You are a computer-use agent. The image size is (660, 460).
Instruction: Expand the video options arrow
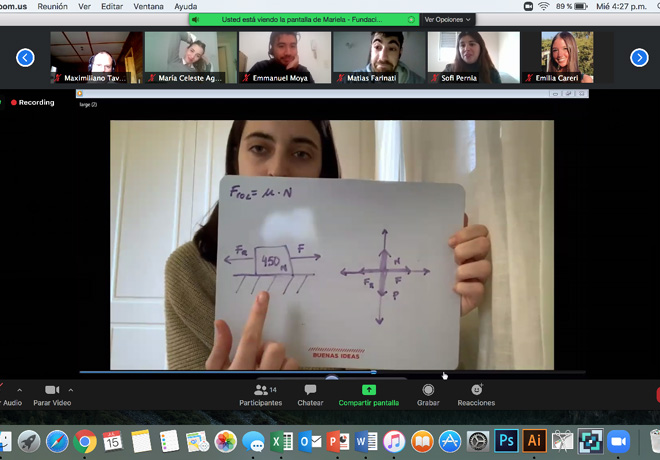70,390
